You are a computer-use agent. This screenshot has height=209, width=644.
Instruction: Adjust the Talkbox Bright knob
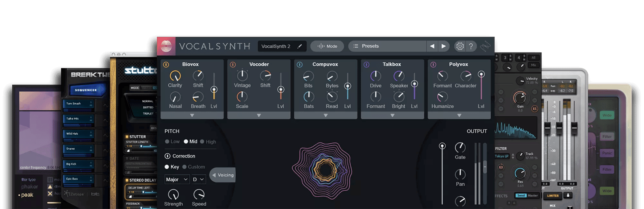point(399,97)
